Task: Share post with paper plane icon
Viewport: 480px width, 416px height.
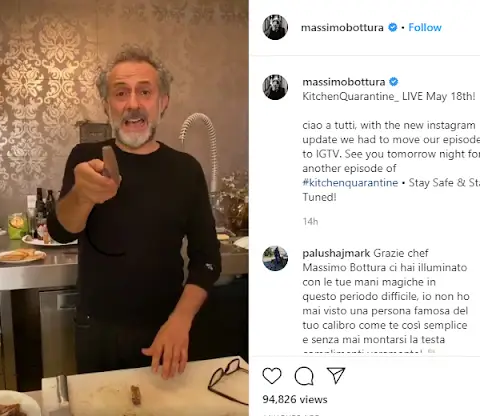Action: [x=335, y=375]
